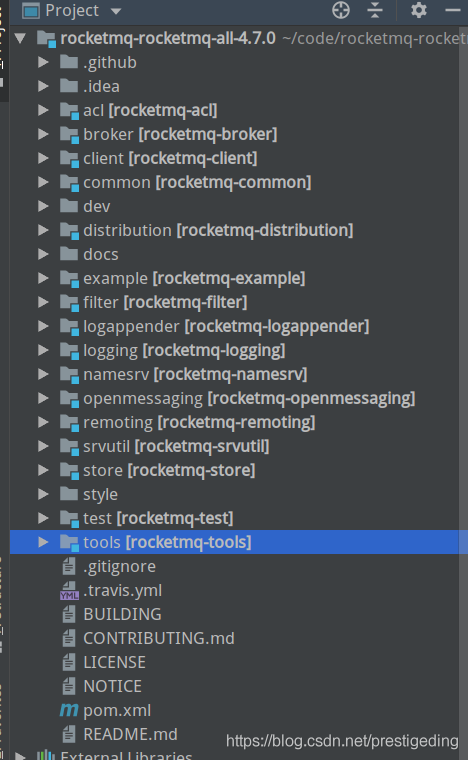Select the CONTRIBUTING.md file
Screen dimensions: 468x760
point(159,638)
